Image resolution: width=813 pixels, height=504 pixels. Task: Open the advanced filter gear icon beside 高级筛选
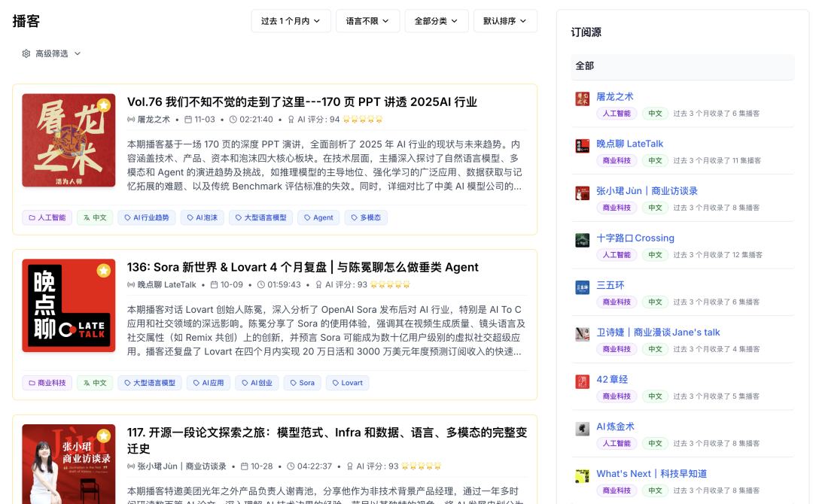(x=26, y=54)
